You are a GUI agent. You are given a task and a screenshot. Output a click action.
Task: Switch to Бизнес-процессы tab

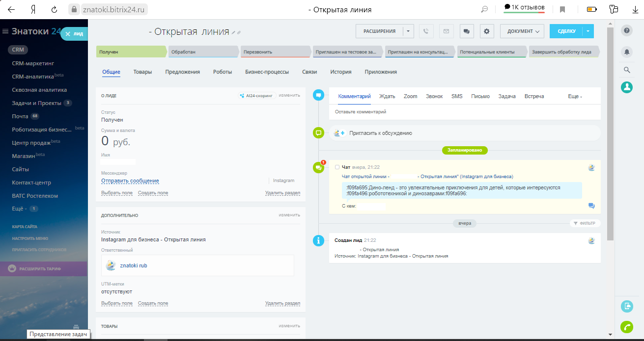tap(267, 72)
